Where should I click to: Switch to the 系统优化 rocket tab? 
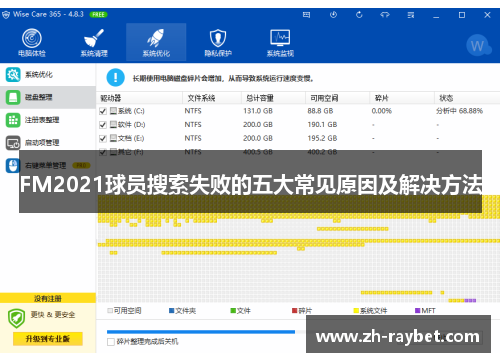tap(156, 42)
